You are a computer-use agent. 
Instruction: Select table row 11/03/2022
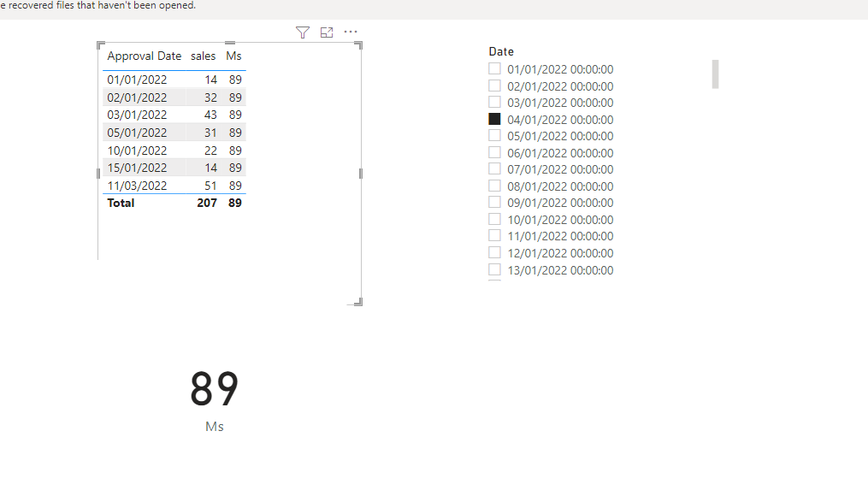174,186
